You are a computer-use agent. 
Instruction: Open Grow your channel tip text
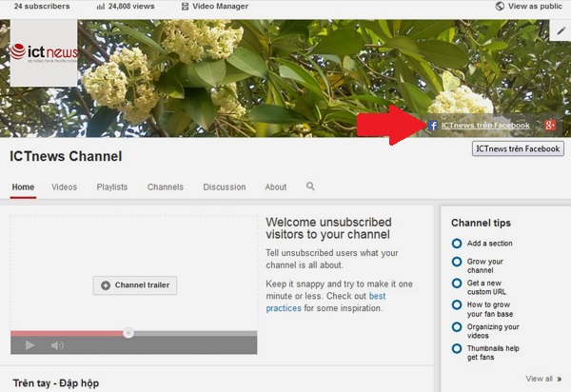[485, 265]
